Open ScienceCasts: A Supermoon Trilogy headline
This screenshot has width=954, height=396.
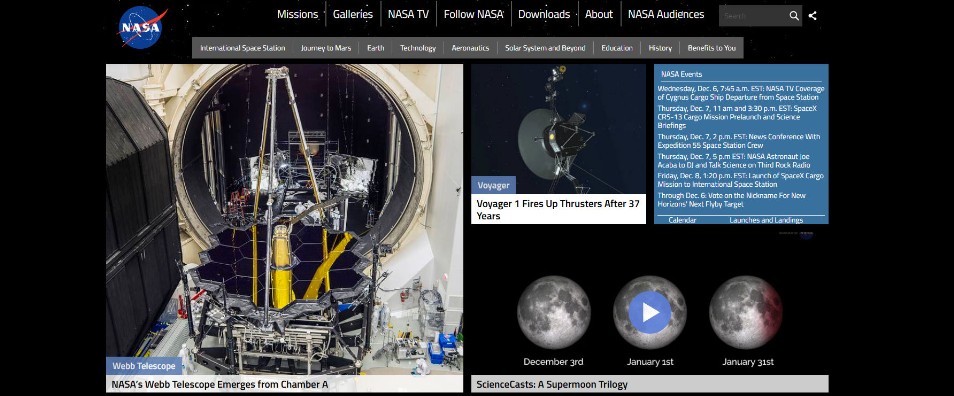552,384
